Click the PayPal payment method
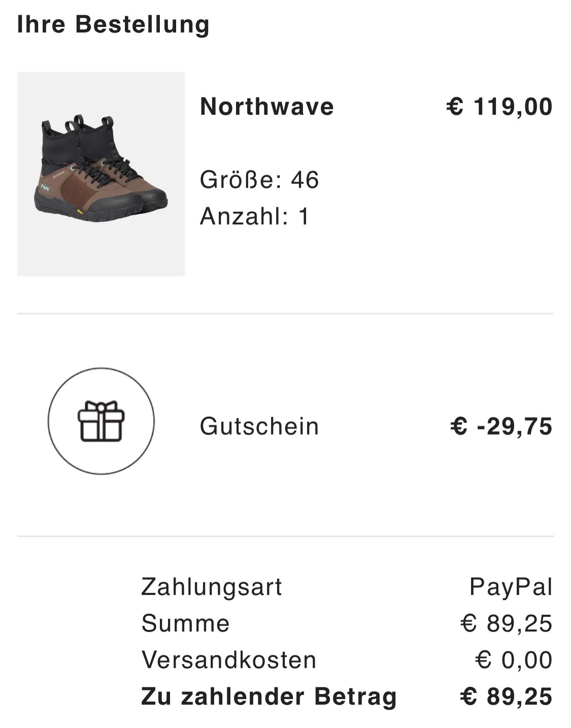The image size is (571, 728). pyautogui.click(x=511, y=587)
